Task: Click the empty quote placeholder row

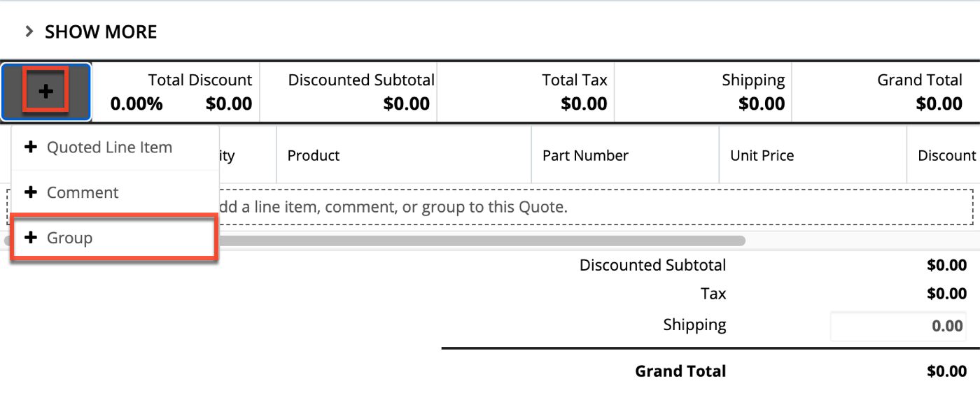Action: (560, 207)
